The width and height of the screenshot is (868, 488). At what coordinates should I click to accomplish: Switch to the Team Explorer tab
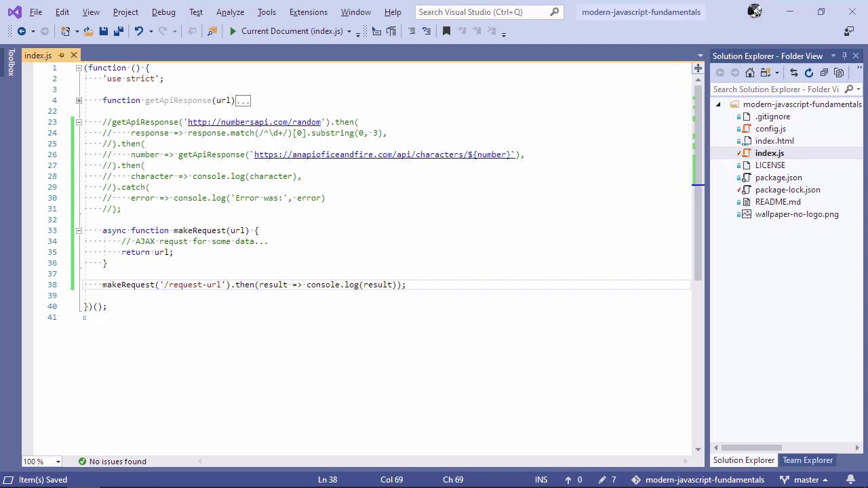pos(807,460)
